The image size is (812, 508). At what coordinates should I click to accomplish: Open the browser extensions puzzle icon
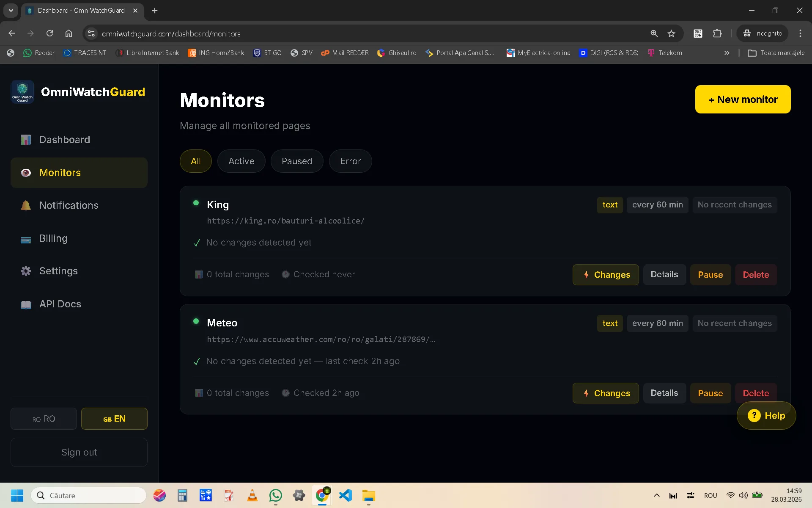click(717, 33)
